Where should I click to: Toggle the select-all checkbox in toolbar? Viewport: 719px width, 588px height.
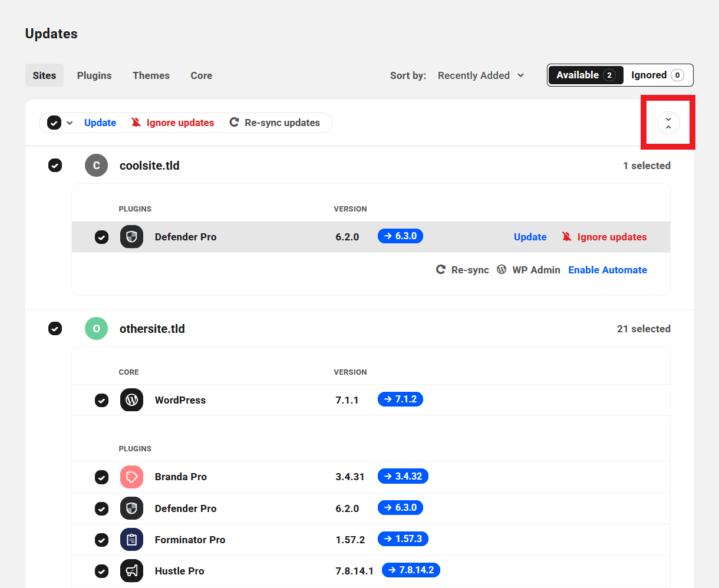(x=54, y=123)
